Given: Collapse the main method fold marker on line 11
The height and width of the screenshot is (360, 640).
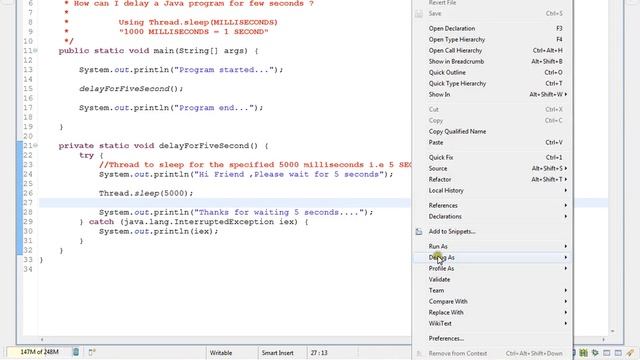Looking at the screenshot, I should [36, 51].
